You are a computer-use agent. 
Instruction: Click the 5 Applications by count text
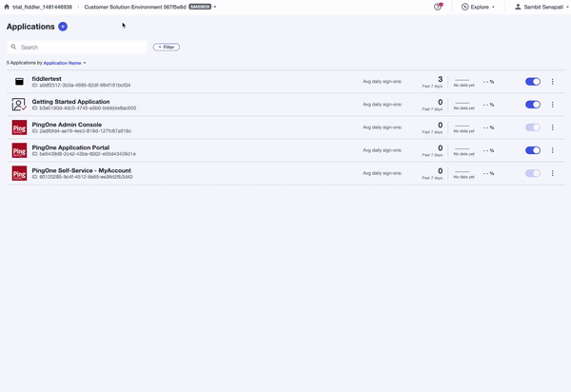point(25,63)
